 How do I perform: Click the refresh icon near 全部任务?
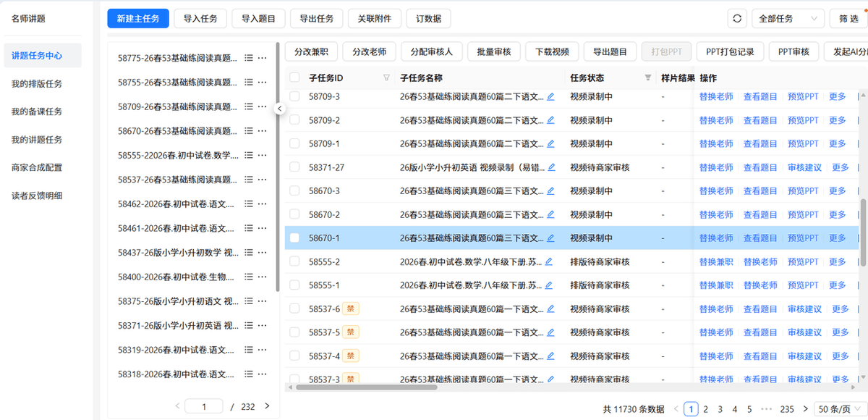coord(737,17)
